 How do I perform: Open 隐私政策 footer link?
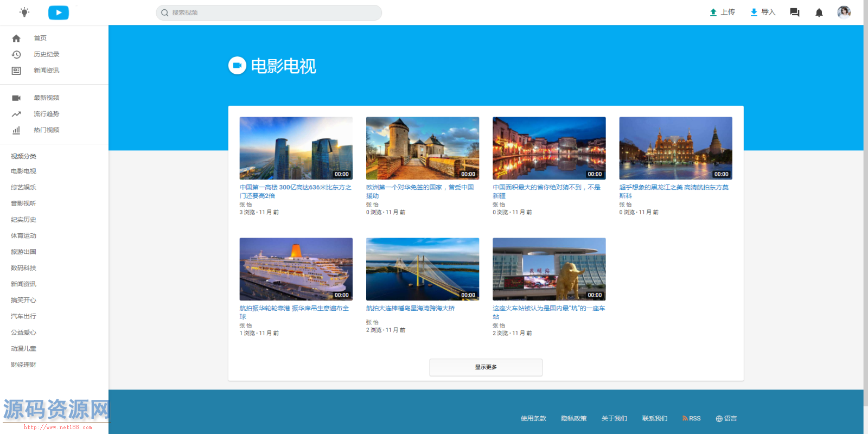[574, 418]
